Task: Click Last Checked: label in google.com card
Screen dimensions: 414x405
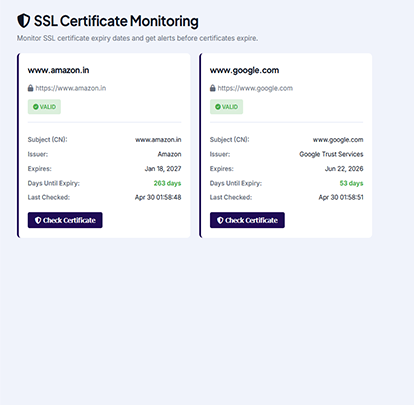Action: coord(231,197)
